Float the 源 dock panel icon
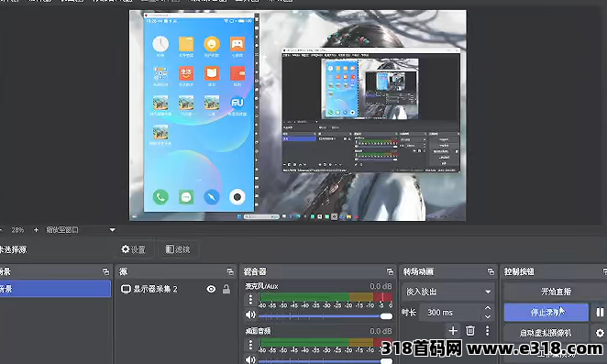The height and width of the screenshot is (364, 607). point(230,271)
